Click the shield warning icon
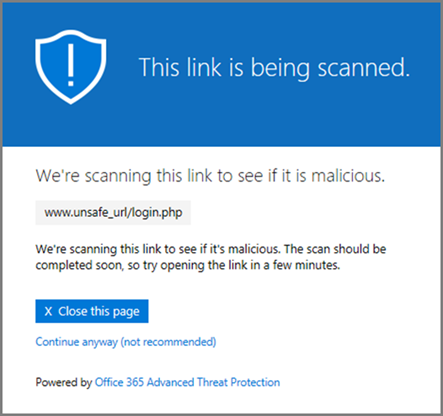Viewport: 443px width, 416px height. tap(71, 67)
